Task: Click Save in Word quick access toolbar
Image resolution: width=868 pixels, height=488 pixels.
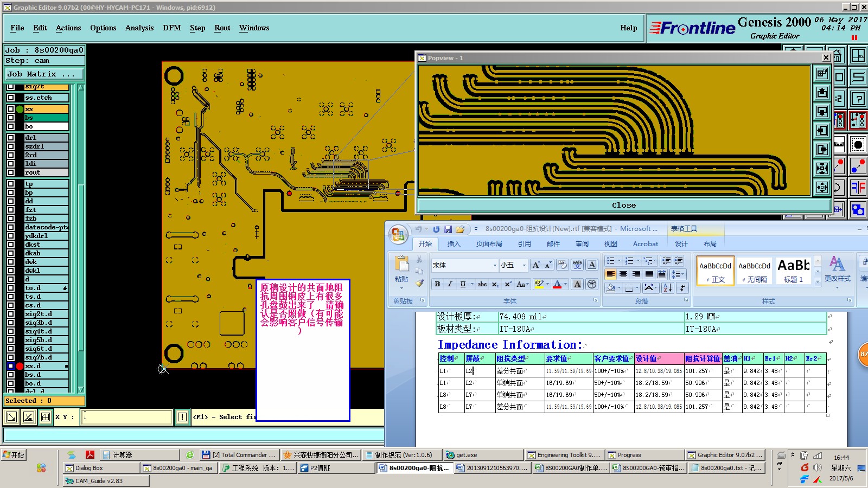Action: (x=448, y=229)
